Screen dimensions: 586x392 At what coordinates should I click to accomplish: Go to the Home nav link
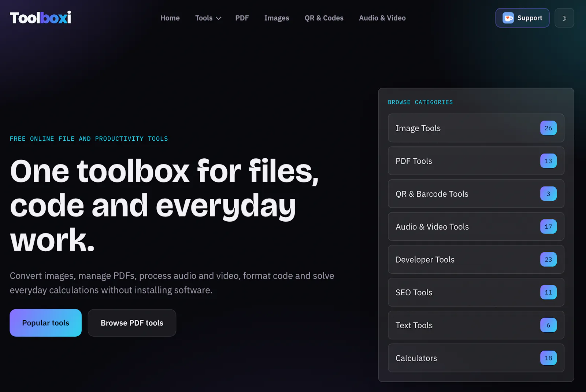coord(170,18)
